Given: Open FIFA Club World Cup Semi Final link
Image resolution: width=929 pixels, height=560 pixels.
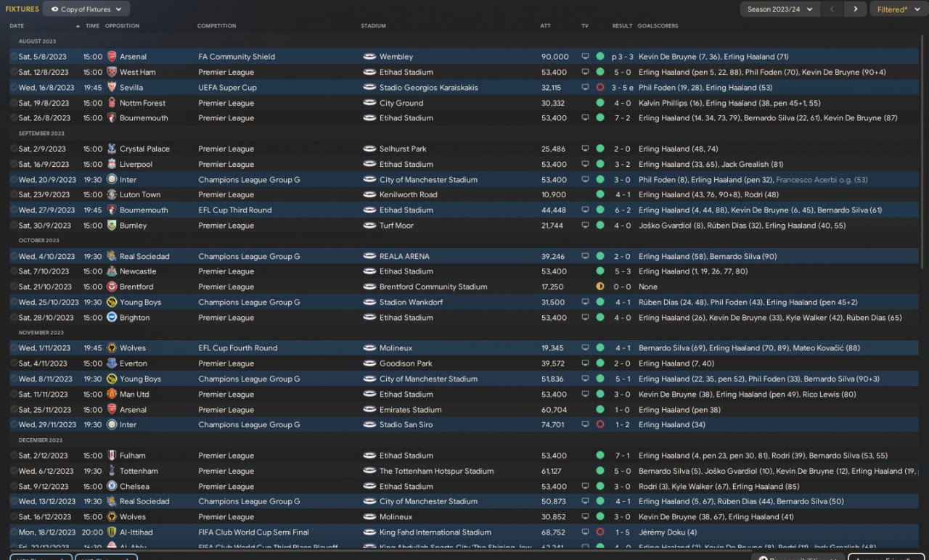Looking at the screenshot, I should (253, 532).
